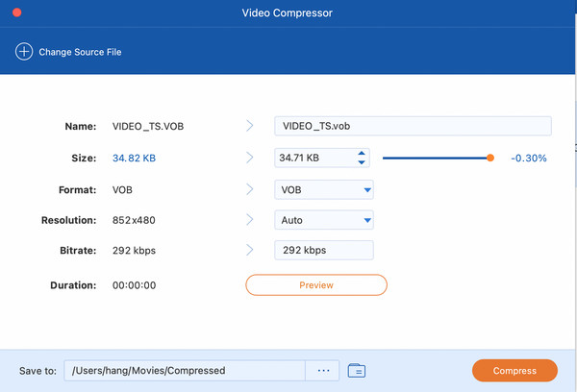Click the Change Source File plus icon

pos(24,52)
